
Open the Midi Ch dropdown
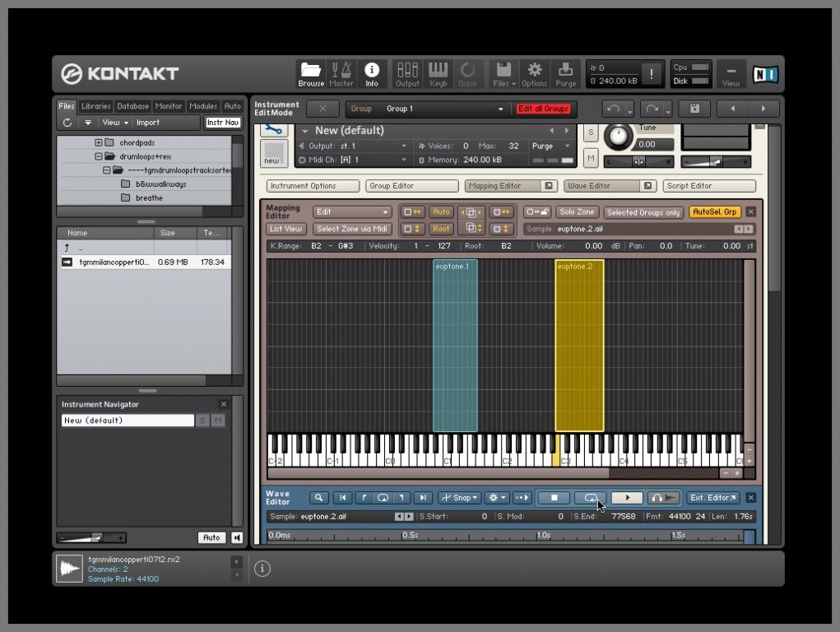point(354,160)
